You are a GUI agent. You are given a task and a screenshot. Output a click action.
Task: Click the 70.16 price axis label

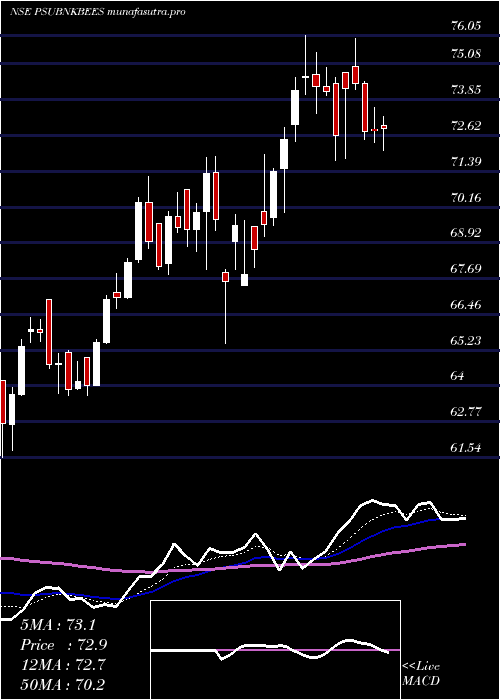click(x=466, y=197)
